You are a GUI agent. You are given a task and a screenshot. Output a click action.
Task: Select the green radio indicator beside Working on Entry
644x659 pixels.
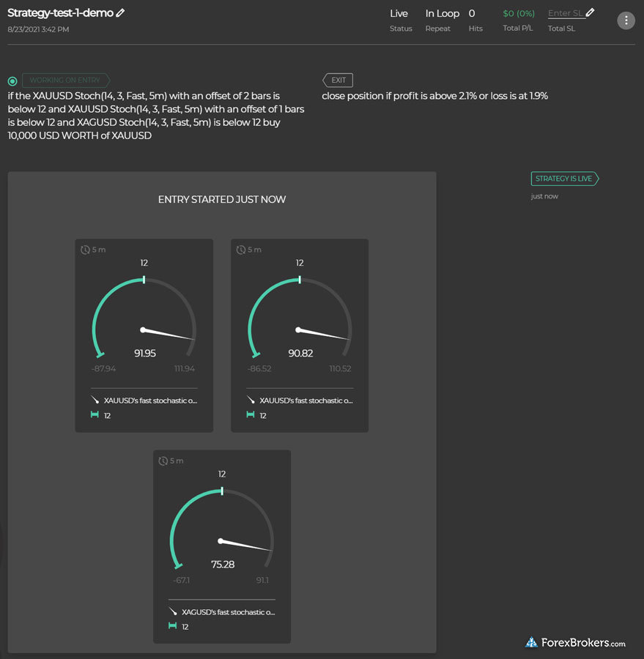pos(12,81)
